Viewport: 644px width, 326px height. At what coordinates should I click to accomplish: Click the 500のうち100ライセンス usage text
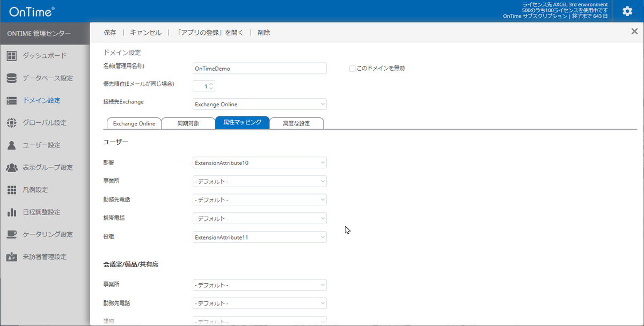click(565, 10)
